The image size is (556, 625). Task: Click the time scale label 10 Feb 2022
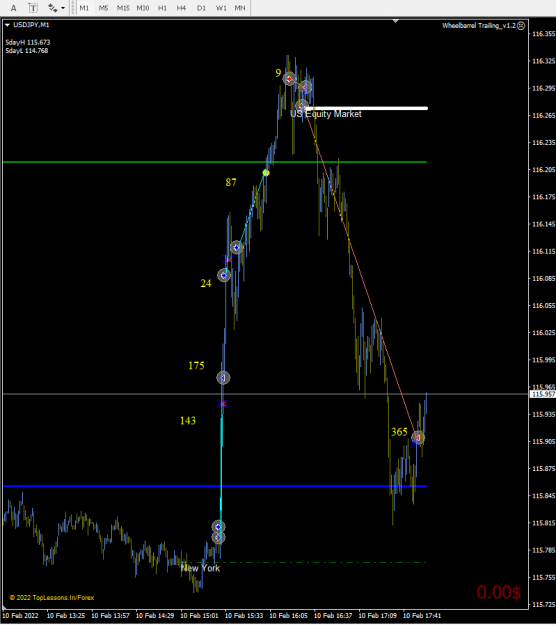[x=20, y=615]
